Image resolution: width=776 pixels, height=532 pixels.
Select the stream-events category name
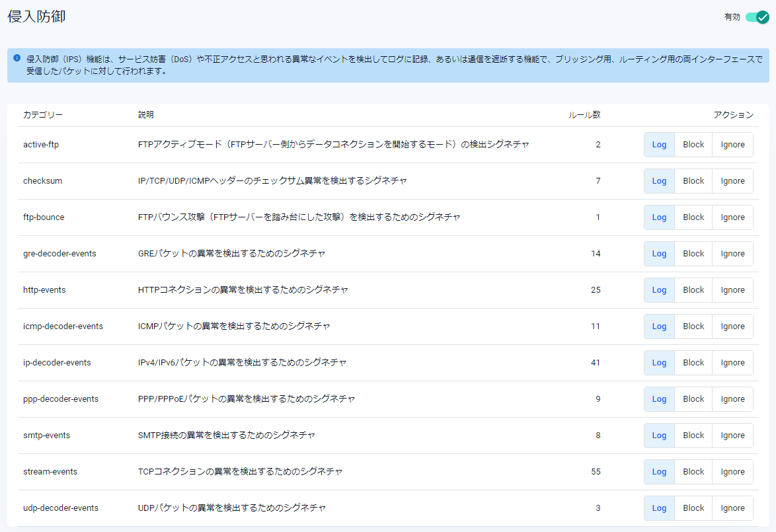[50, 472]
